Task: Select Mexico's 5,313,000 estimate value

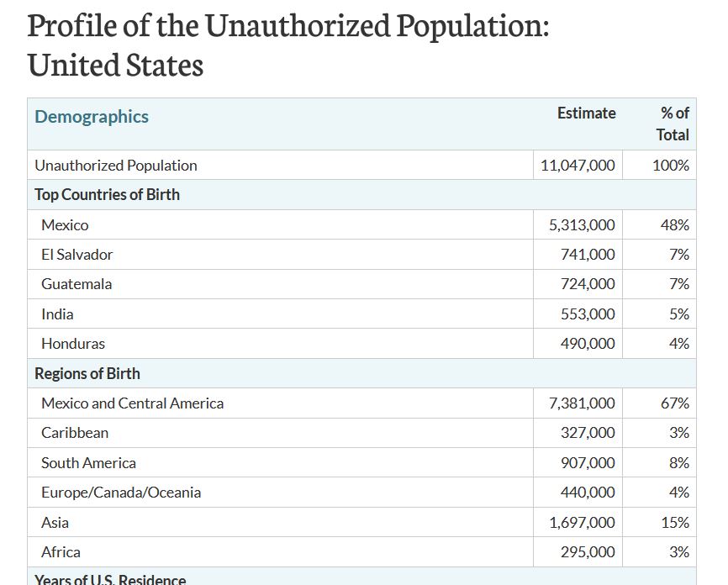Action: click(x=582, y=225)
